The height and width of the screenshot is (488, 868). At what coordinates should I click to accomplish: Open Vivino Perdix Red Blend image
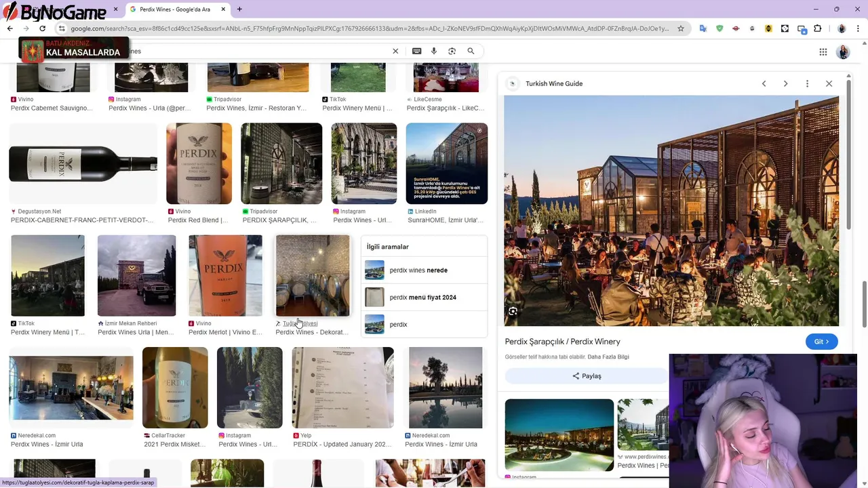199,163
